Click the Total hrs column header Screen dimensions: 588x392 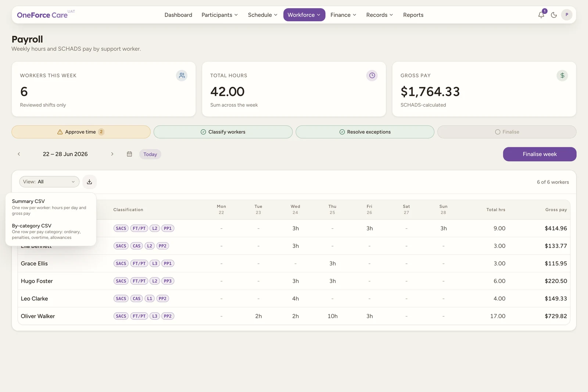[496, 210]
